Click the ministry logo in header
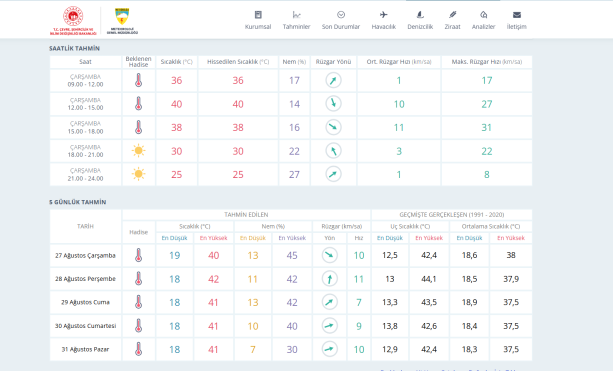 point(73,21)
